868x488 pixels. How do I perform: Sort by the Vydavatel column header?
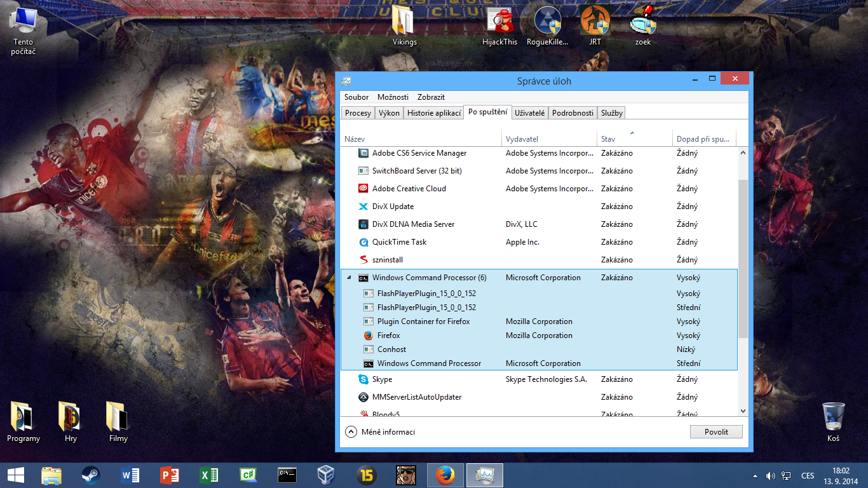550,139
